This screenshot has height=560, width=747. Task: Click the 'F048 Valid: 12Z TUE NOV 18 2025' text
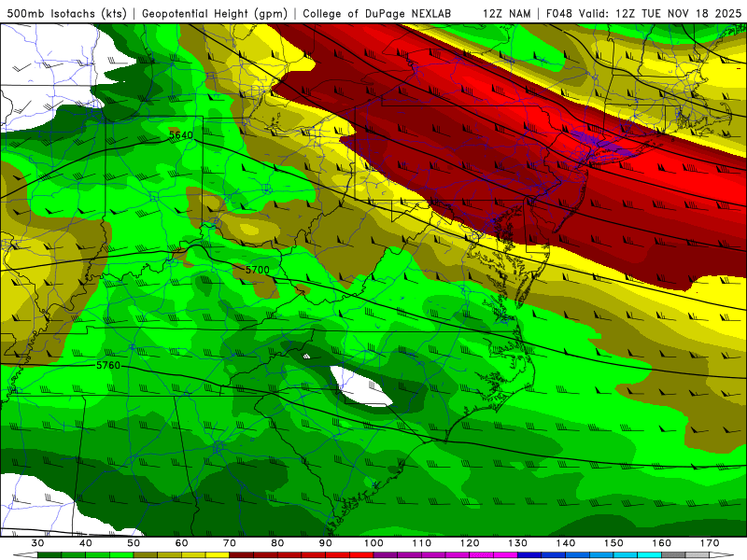tap(643, 14)
